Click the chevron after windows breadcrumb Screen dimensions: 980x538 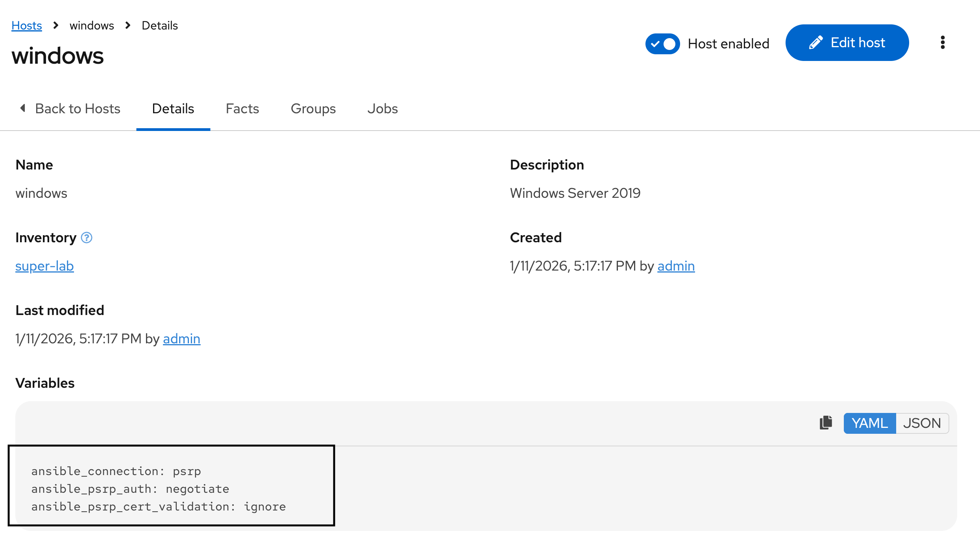tap(128, 25)
